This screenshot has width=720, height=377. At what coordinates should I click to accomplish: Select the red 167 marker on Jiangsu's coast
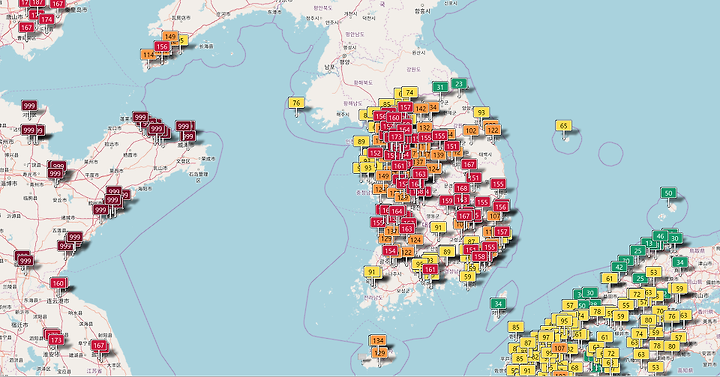pyautogui.click(x=99, y=345)
